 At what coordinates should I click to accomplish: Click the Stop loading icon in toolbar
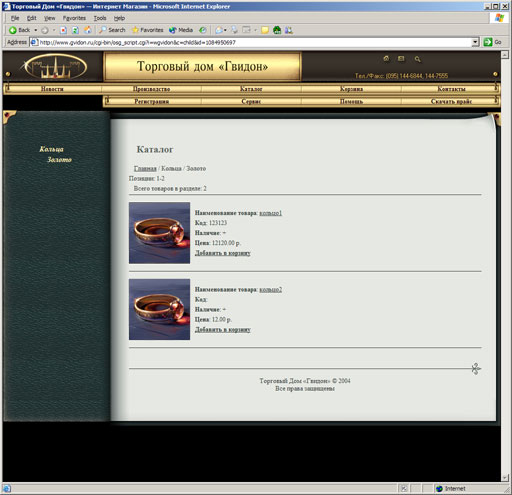(x=63, y=30)
